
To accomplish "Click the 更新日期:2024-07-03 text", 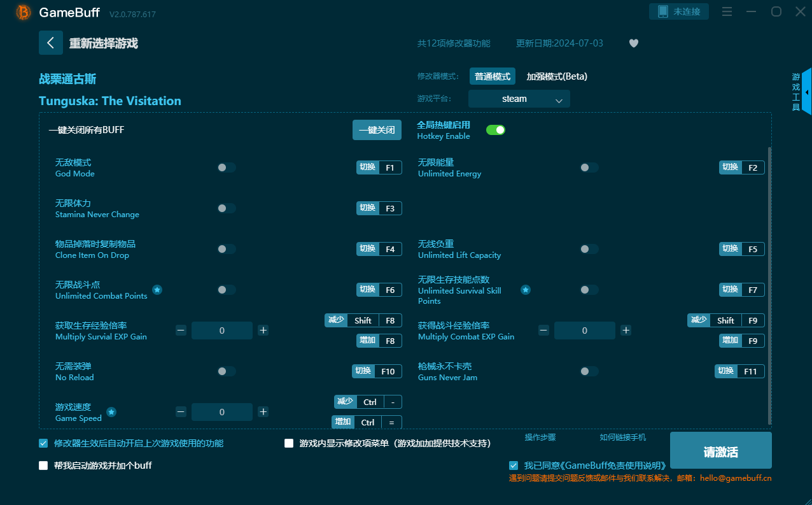I will tap(559, 43).
